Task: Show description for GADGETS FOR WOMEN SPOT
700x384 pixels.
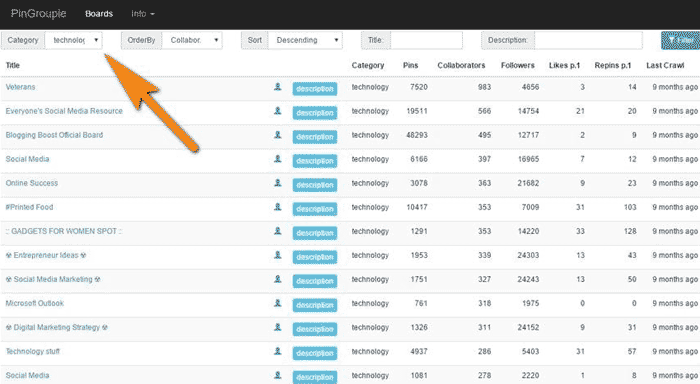Action: coord(315,233)
